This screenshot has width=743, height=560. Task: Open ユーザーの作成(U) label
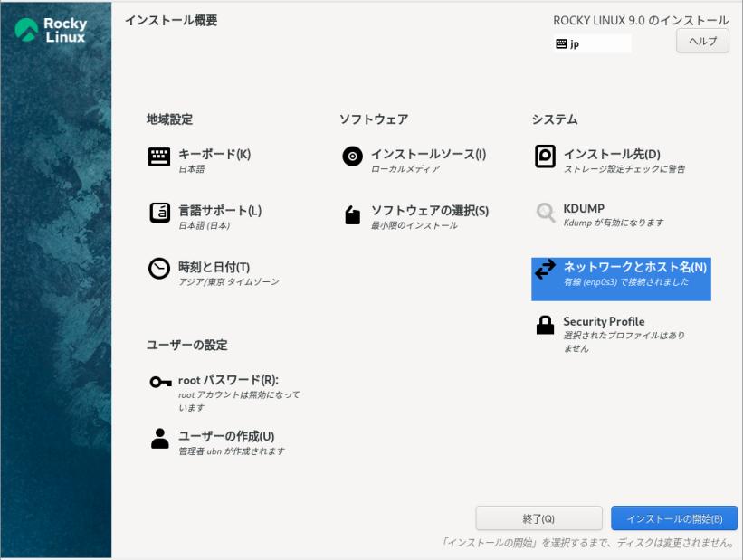pos(226,436)
